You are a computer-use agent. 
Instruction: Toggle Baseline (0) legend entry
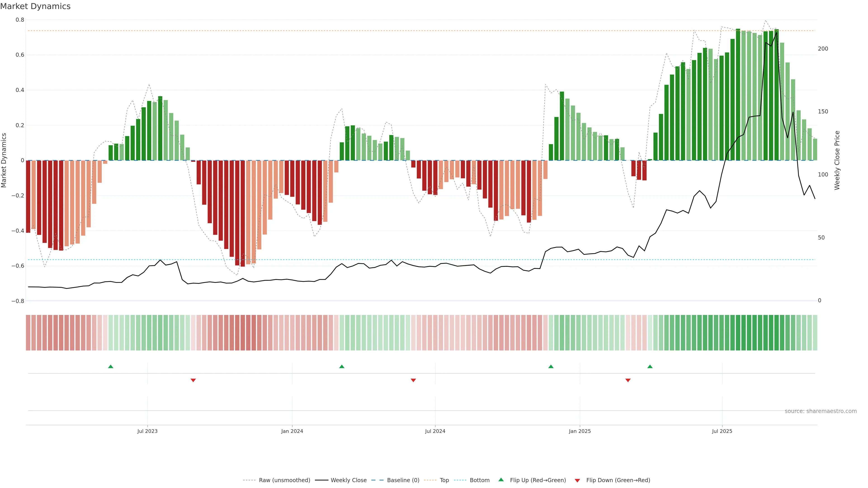[x=403, y=480]
